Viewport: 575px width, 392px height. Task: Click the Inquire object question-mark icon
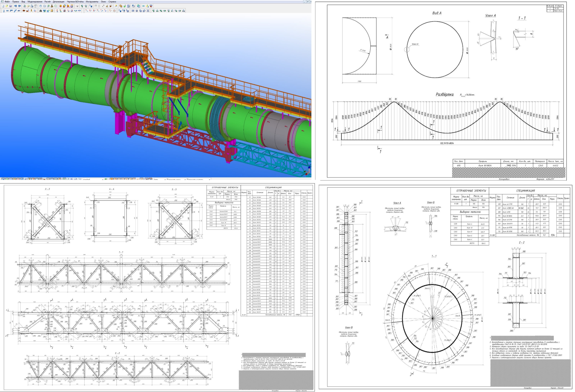click(x=120, y=11)
